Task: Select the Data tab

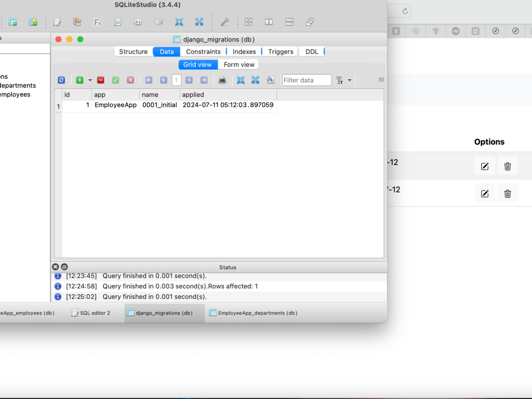Action: [167, 52]
